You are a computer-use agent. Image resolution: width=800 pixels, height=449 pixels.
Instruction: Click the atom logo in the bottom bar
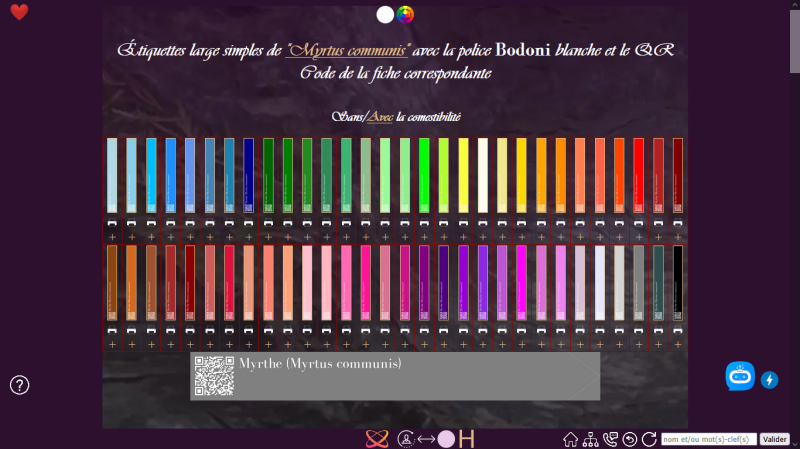point(377,439)
